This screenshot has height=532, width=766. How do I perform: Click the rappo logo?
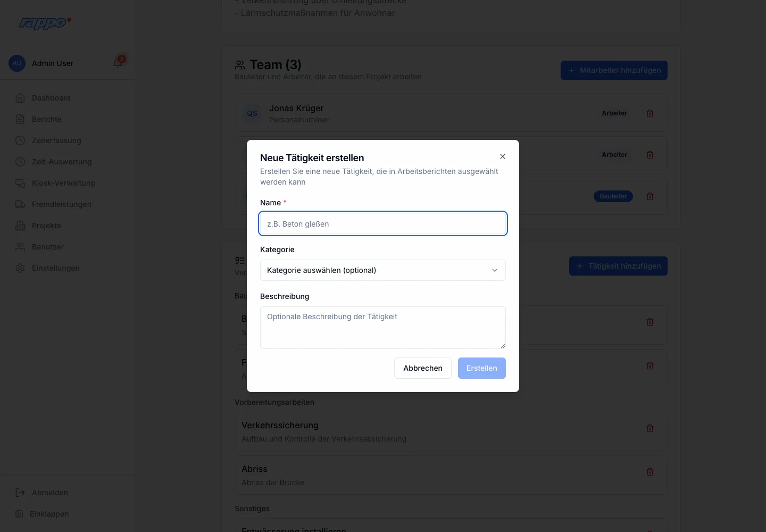tap(45, 23)
